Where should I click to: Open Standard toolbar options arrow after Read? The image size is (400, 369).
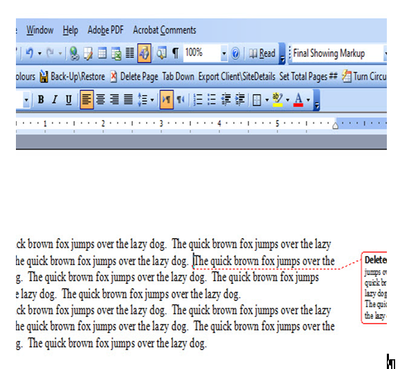(282, 53)
